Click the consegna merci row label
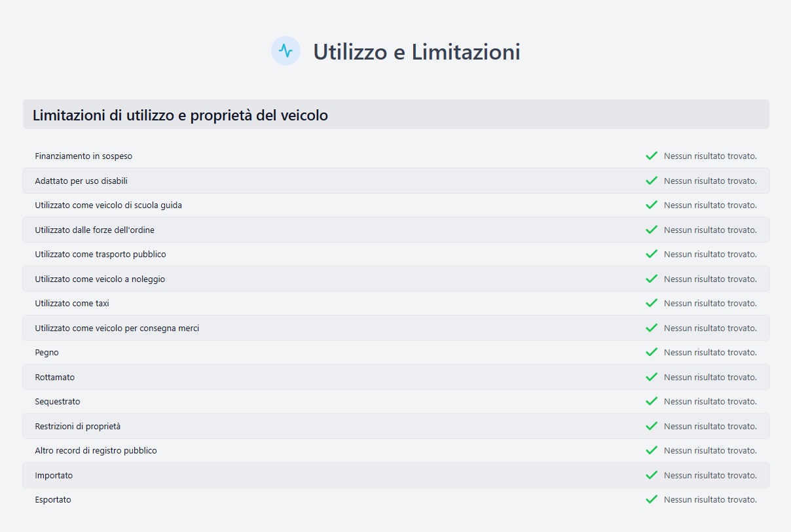The width and height of the screenshot is (791, 532). (x=117, y=328)
